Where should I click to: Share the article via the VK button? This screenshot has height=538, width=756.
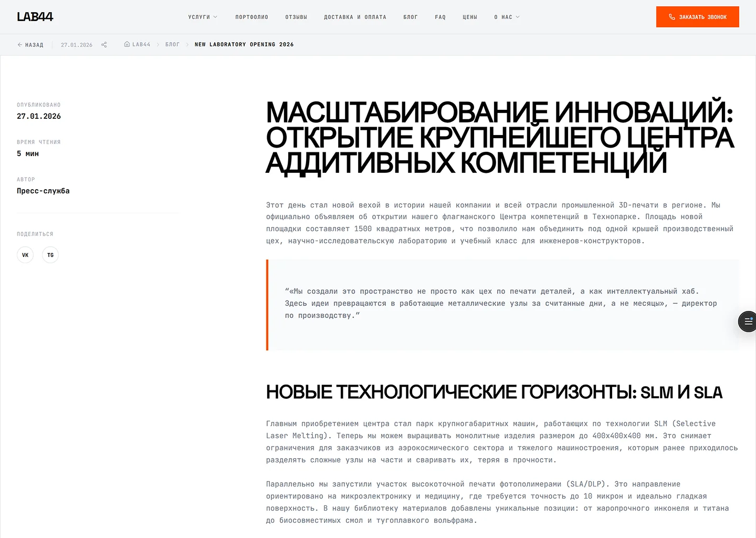point(25,255)
